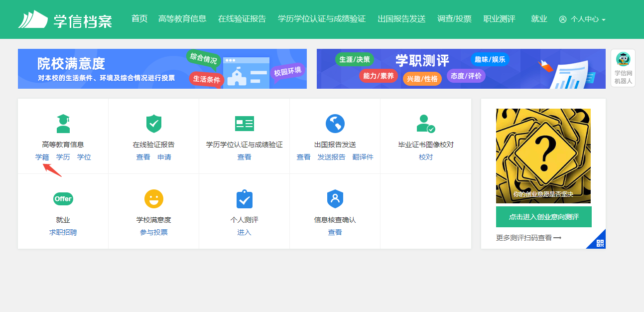
Task: Click the 学信档案 logo
Action: click(x=65, y=19)
